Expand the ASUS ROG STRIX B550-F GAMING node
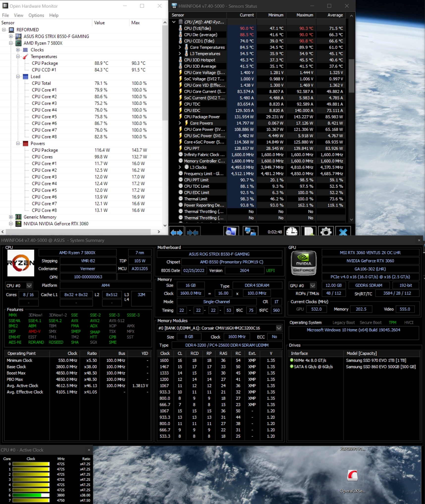This screenshot has width=425, height=504. [x=11, y=36]
